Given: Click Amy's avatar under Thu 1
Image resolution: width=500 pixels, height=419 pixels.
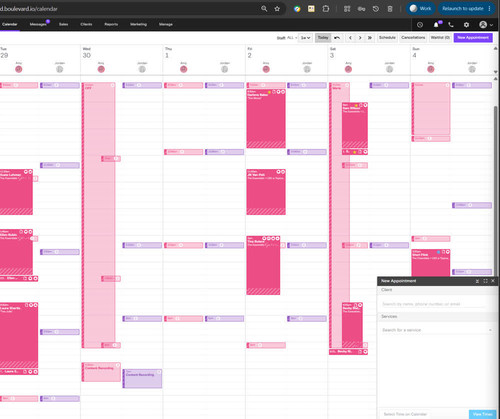Looking at the screenshot, I should 183,69.
